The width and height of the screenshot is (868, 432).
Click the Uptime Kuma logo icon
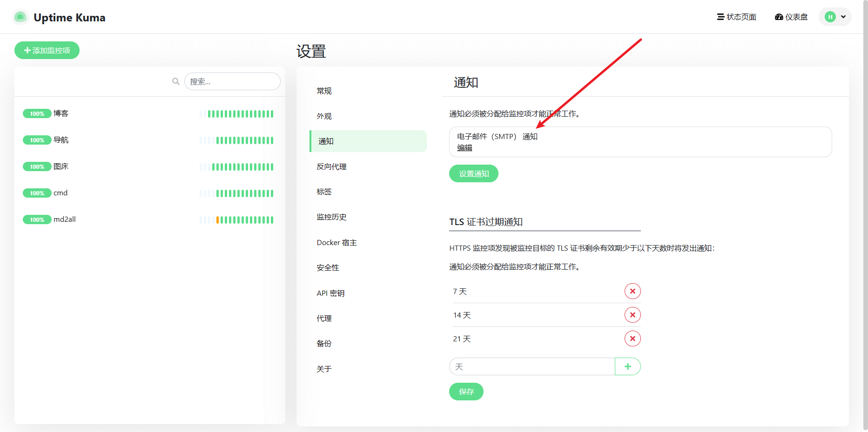[20, 16]
